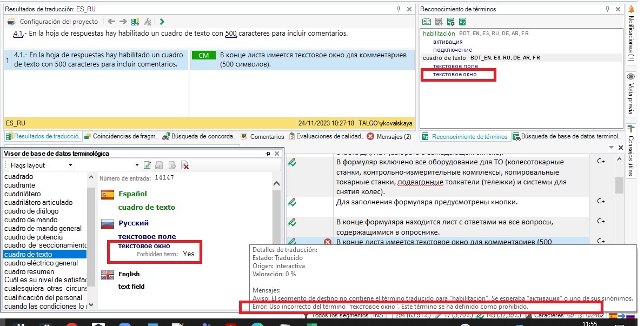Click 'подключение' translation in recognition list
The height and width of the screenshot is (326, 644).
pos(453,50)
